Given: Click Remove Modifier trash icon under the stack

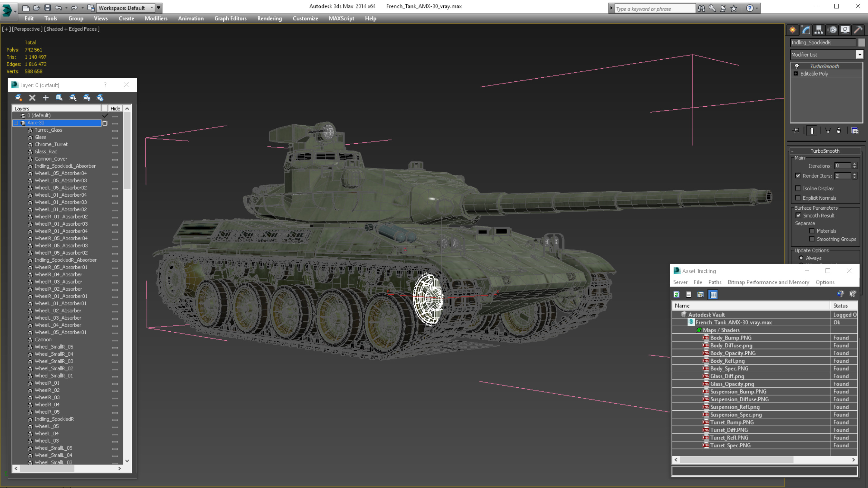Looking at the screenshot, I should (839, 130).
